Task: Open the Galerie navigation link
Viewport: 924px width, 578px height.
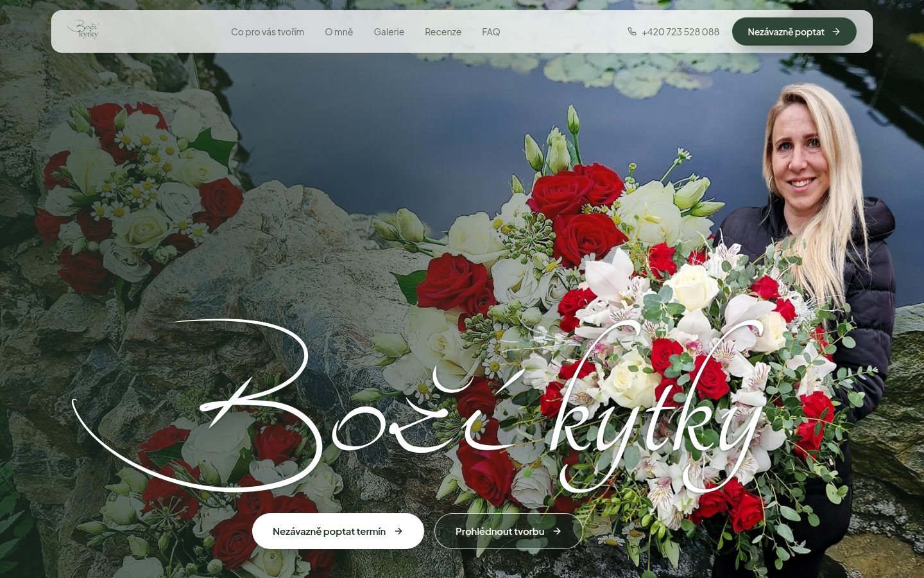Action: coord(389,31)
